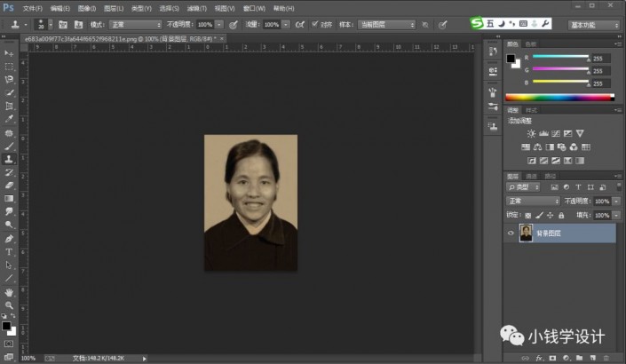
Task: Select the Eraser tool
Action: click(x=9, y=186)
